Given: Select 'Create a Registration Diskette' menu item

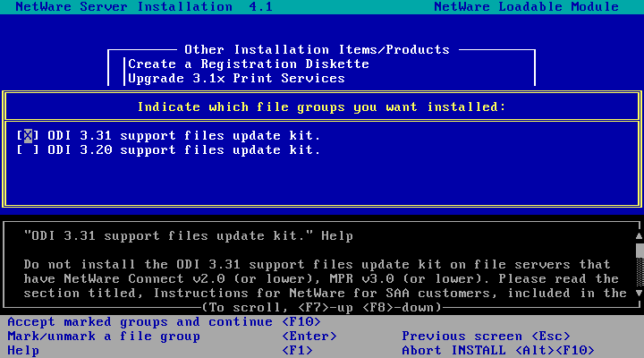Looking at the screenshot, I should [249, 64].
